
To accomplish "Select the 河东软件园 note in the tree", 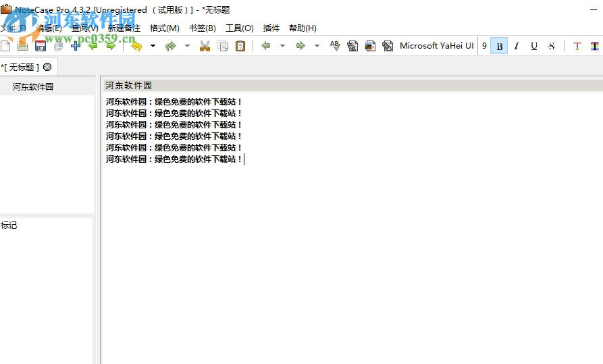I will click(32, 86).
